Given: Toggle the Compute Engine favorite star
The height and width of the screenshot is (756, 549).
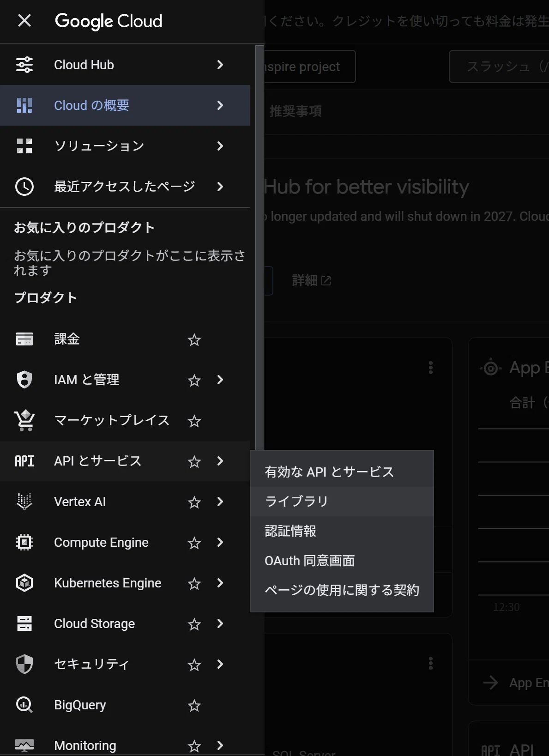Looking at the screenshot, I should pyautogui.click(x=194, y=543).
